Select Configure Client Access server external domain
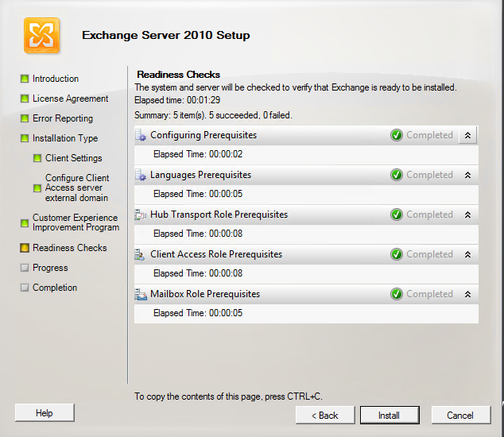This screenshot has width=504, height=437. pyautogui.click(x=77, y=188)
